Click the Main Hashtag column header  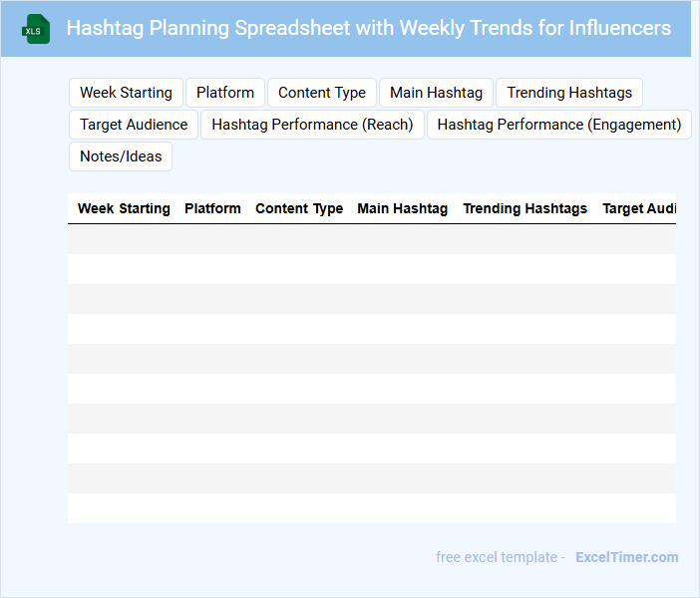click(x=403, y=209)
